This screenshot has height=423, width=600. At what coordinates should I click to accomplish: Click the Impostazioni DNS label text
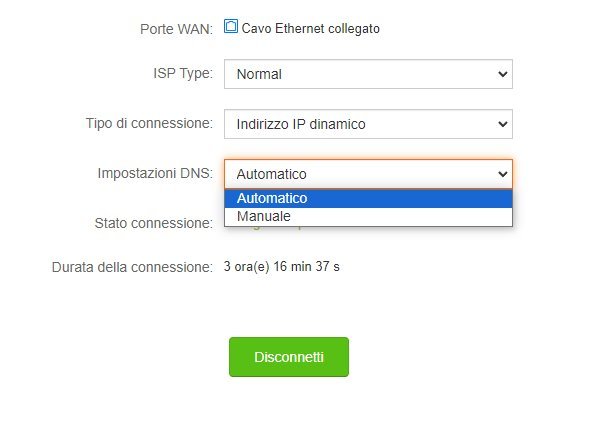[155, 173]
